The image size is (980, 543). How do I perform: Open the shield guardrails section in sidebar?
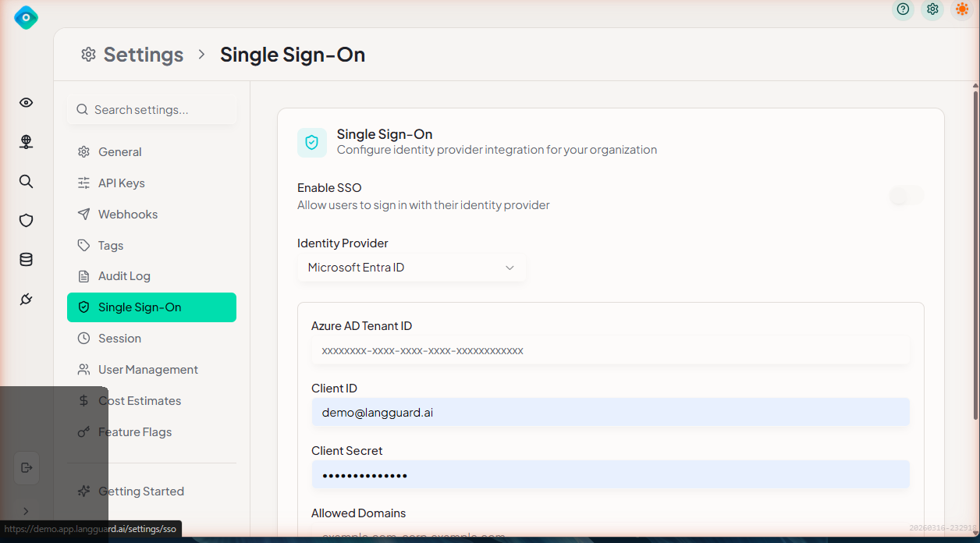point(26,220)
